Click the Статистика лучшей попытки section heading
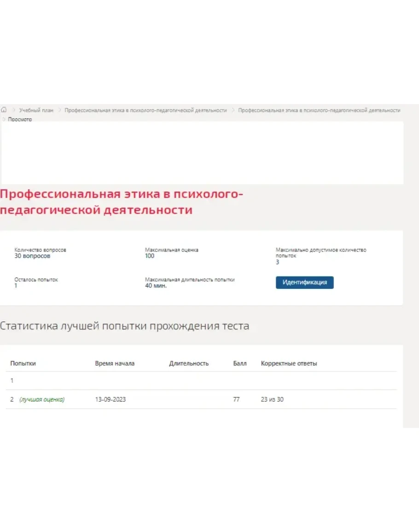This screenshot has height=532, width=419. (124, 326)
